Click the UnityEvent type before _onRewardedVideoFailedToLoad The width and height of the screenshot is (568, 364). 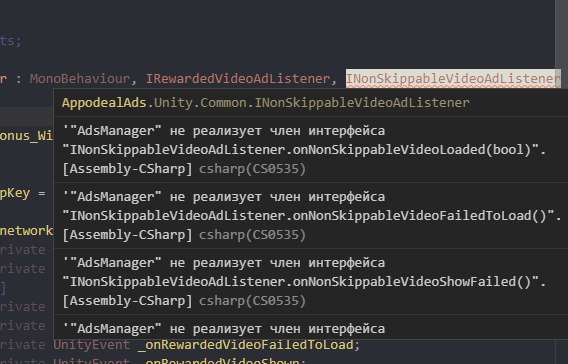[91, 345]
